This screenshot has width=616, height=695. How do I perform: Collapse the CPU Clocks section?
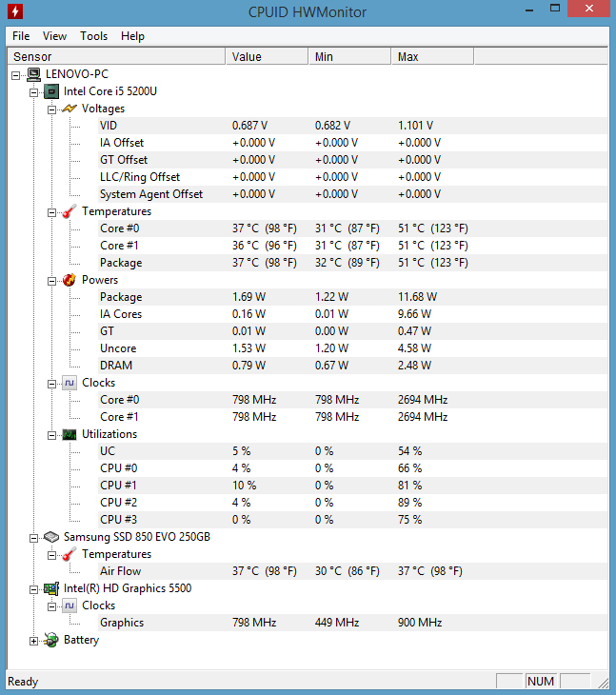(51, 385)
